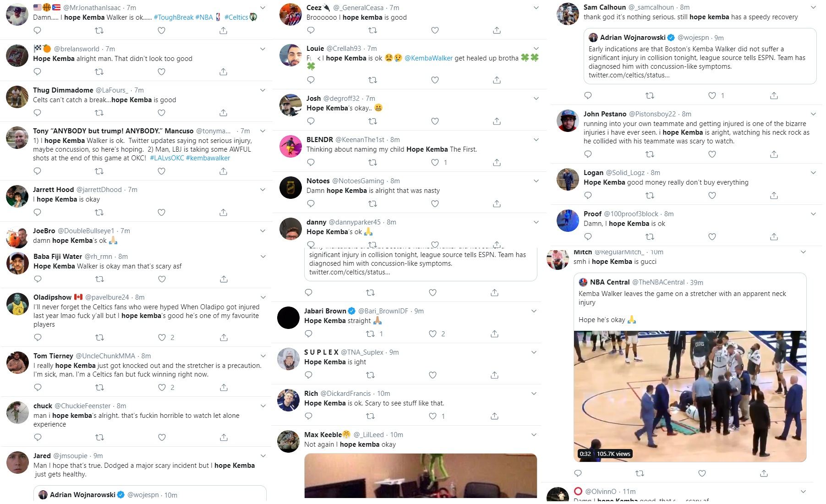Share Jarrett Hood's tweet
Screen dimensions: 826x504
223,212
